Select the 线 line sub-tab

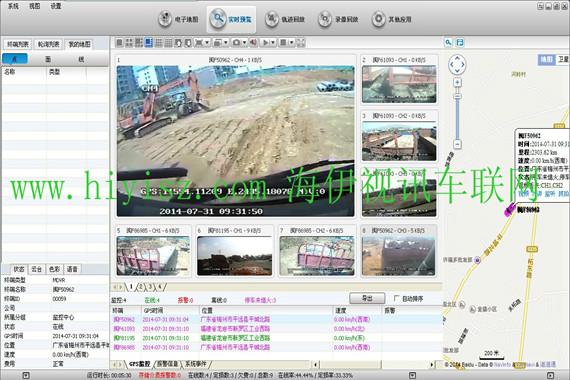pyautogui.click(x=81, y=59)
